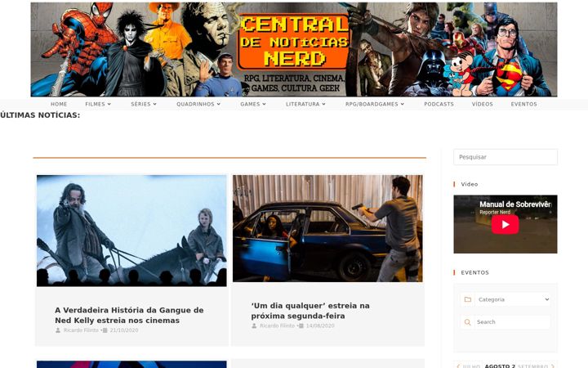Viewport: 588px width, 368px height.
Task: Open the FILMES menu
Action: click(98, 104)
